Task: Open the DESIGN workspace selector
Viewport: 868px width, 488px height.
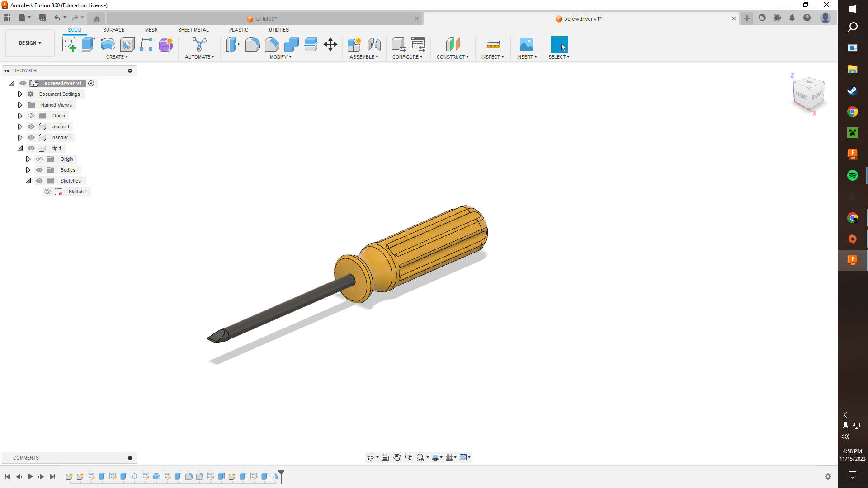Action: [x=29, y=43]
